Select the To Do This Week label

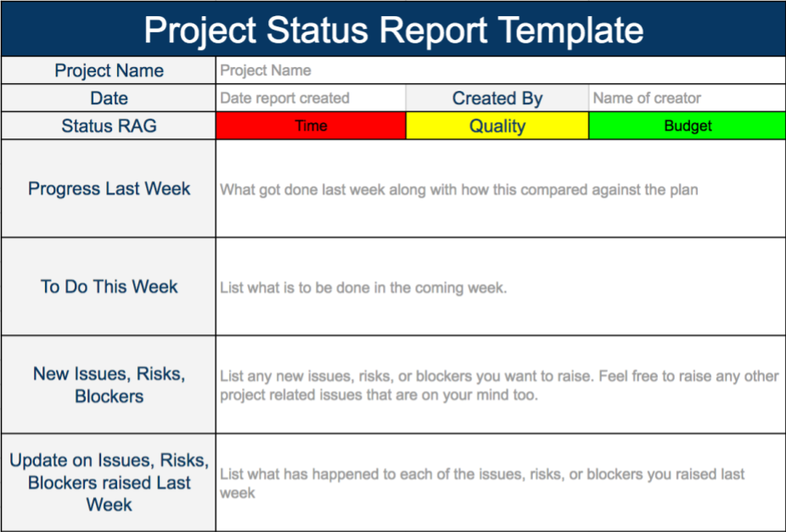[x=109, y=287]
